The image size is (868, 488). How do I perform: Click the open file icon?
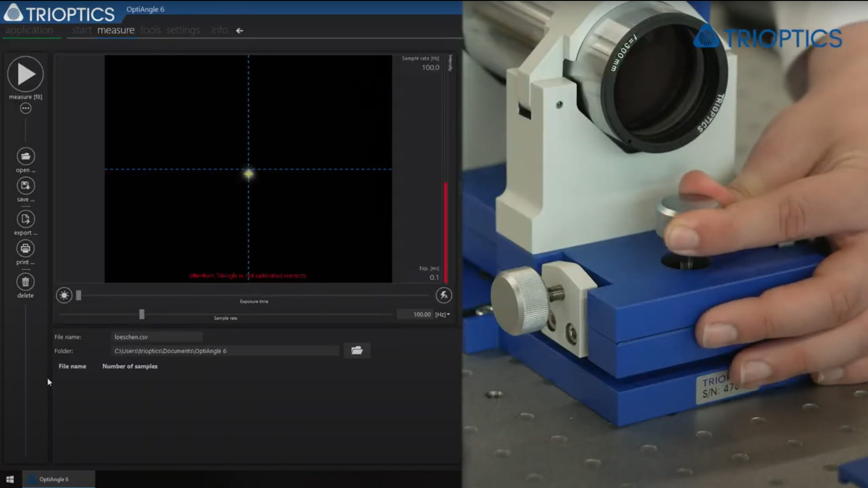pyautogui.click(x=25, y=156)
